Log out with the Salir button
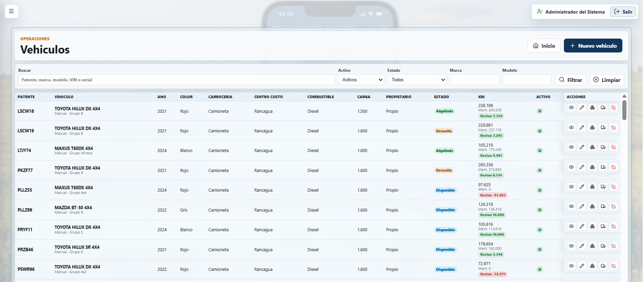 point(623,12)
